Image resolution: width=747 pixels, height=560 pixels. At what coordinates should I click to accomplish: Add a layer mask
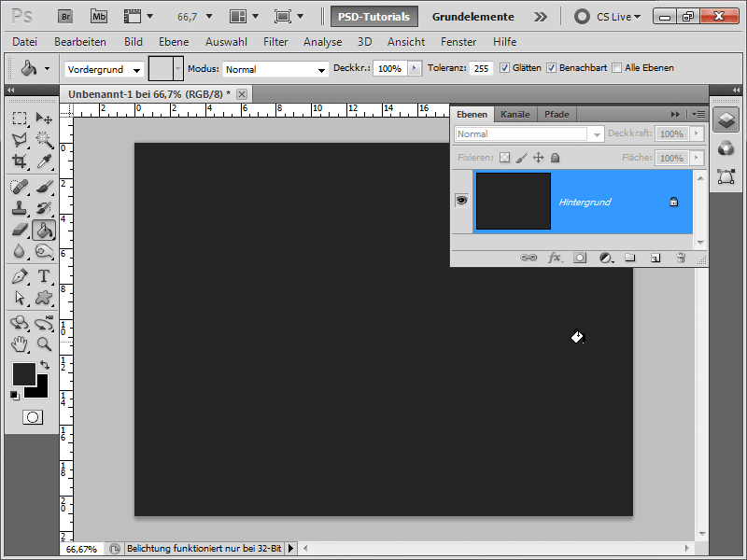[580, 258]
